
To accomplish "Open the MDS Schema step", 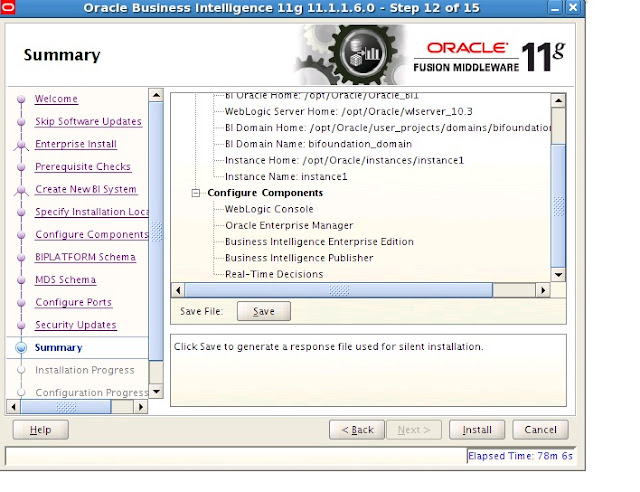I will tap(66, 280).
